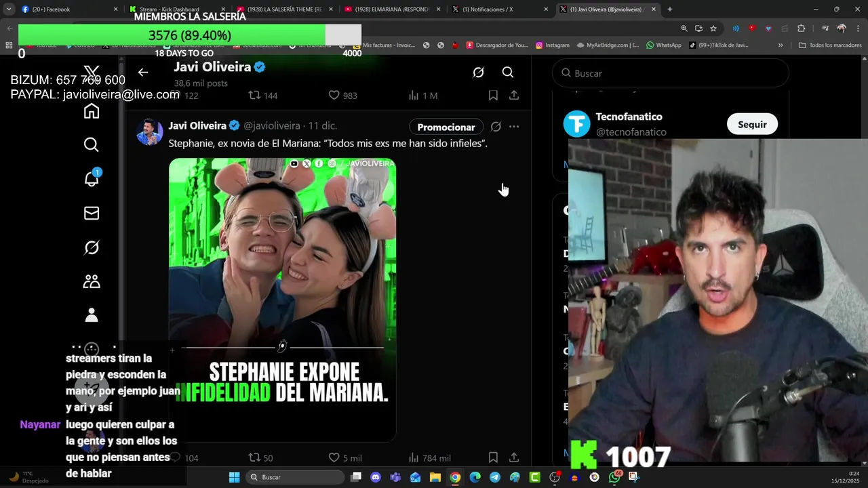868x488 pixels.
Task: Bookmark the Stephanie tweet
Action: (493, 457)
